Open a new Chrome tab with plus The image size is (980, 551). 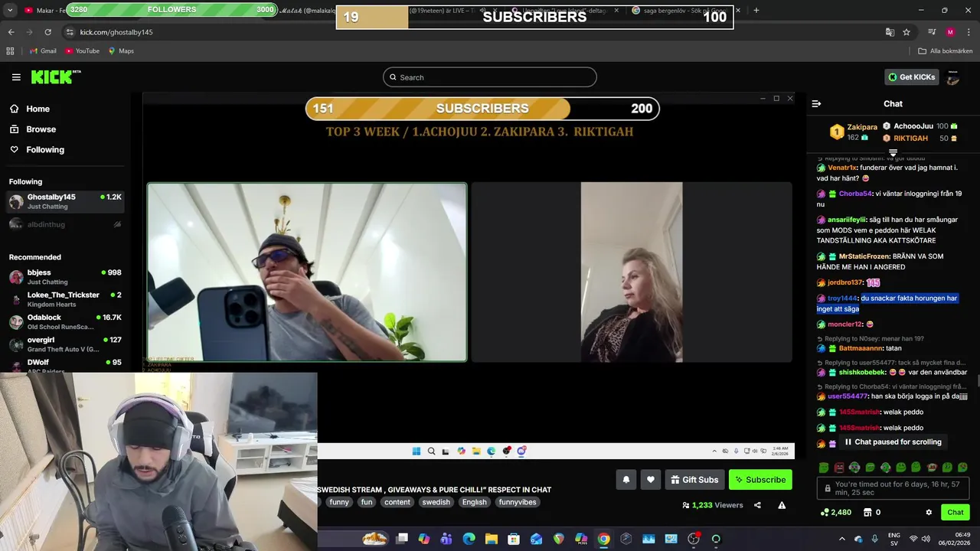point(756,10)
